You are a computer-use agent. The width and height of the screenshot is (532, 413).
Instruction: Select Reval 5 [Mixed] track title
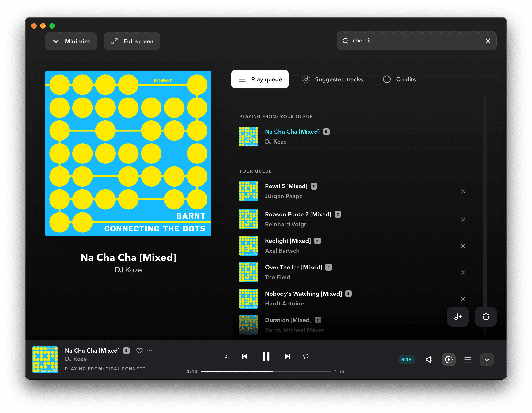[286, 186]
